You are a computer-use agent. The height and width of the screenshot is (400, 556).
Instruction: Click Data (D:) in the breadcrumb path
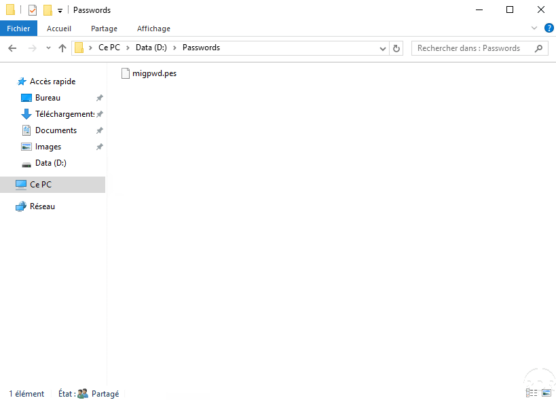coord(151,48)
